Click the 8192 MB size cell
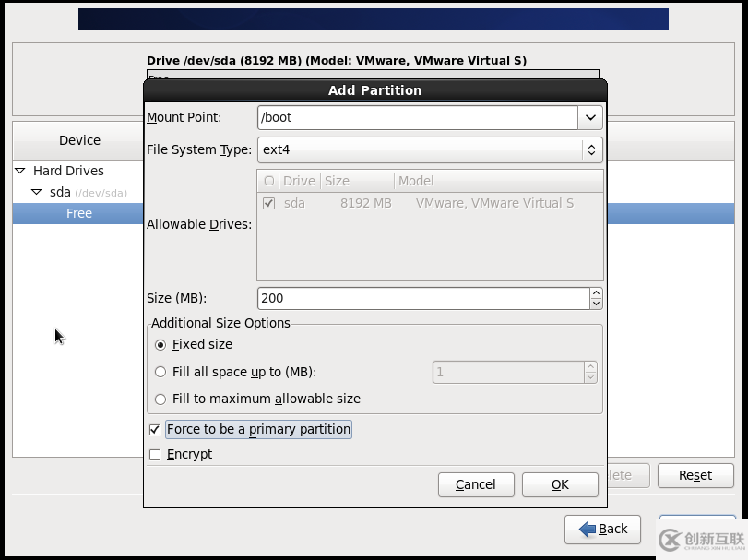 pyautogui.click(x=365, y=204)
